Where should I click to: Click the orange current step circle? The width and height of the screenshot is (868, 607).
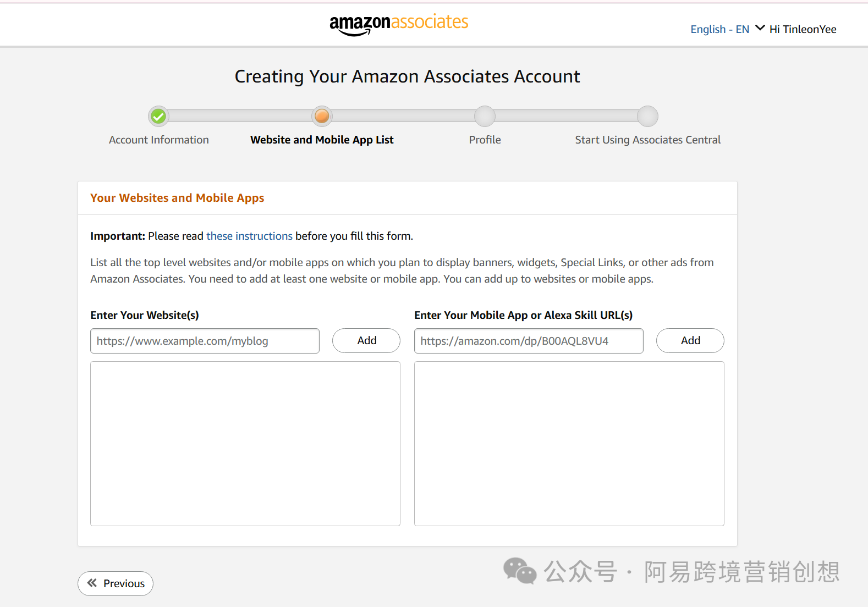pyautogui.click(x=322, y=116)
